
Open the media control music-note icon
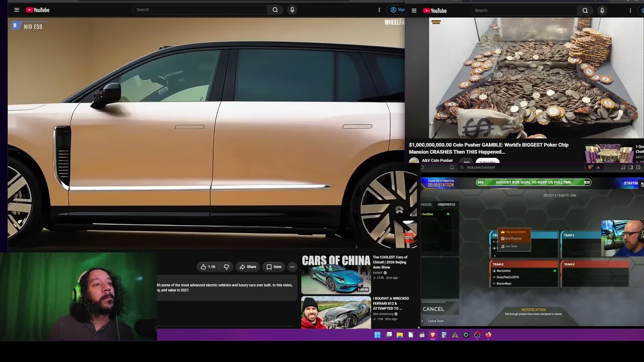click(623, 167)
